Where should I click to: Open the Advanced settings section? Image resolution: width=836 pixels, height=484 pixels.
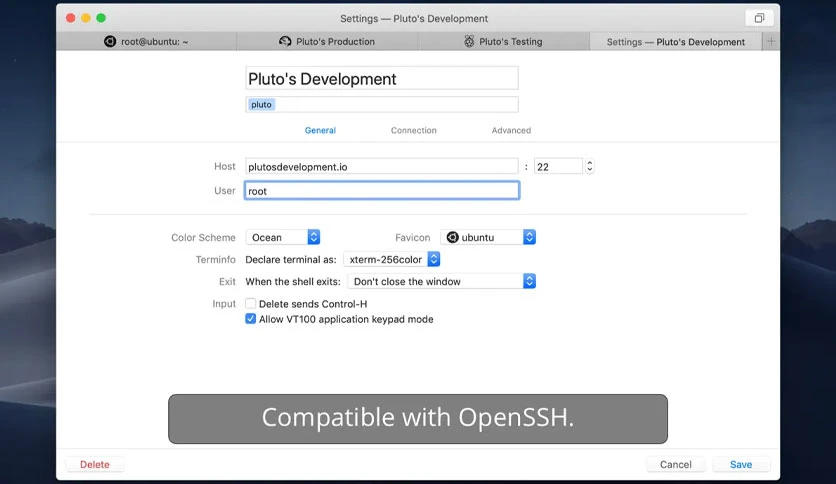click(511, 130)
